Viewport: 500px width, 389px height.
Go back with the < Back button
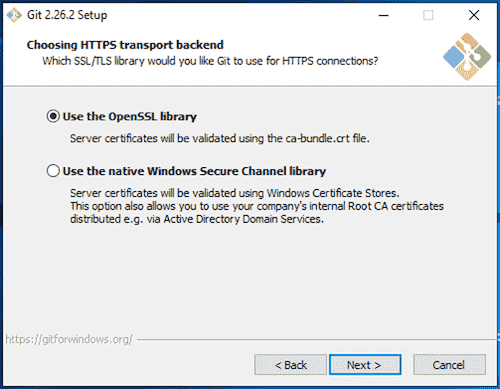click(x=290, y=365)
